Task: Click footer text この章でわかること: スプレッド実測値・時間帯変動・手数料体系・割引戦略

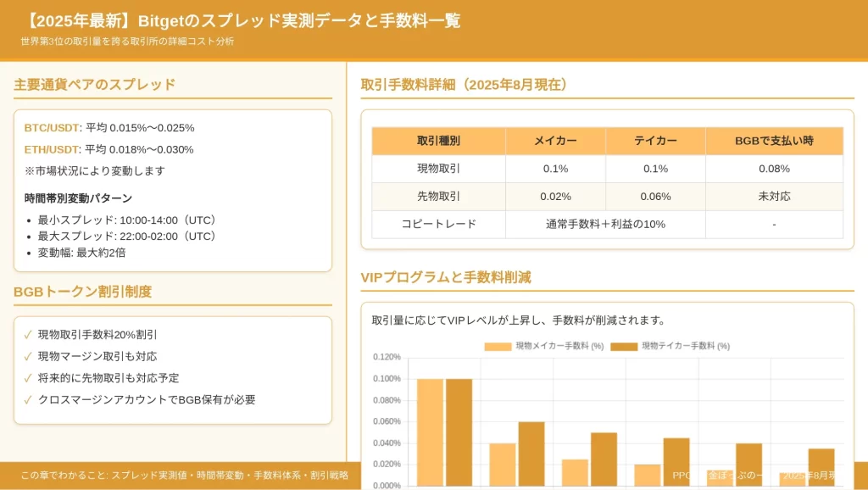Action: click(x=184, y=476)
